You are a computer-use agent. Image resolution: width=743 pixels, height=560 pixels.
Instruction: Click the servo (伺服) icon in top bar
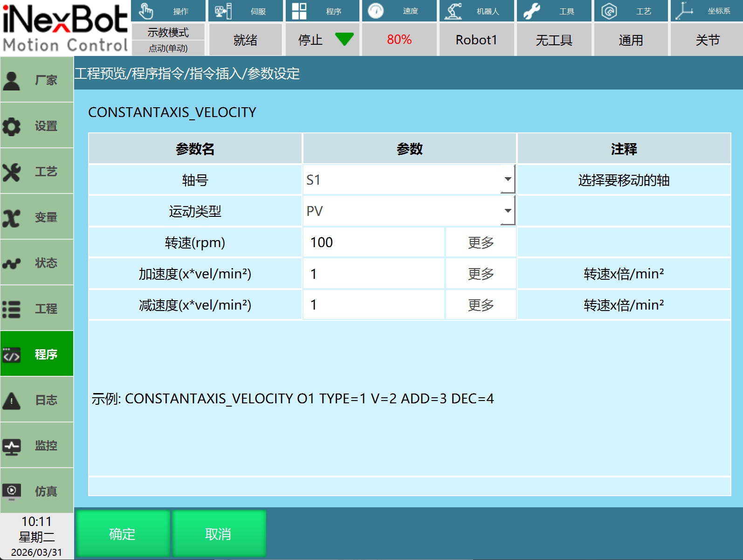pos(223,11)
